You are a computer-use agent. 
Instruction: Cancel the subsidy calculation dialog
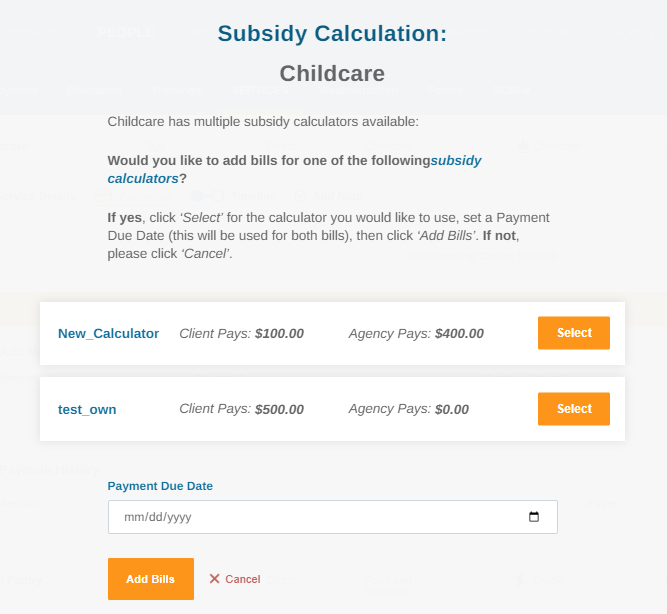point(235,579)
